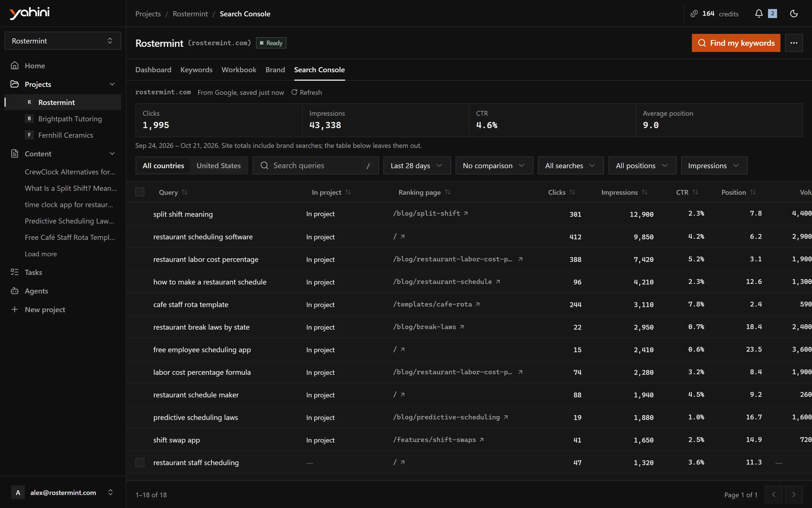Open alex@rostermint.com account menu

click(63, 492)
